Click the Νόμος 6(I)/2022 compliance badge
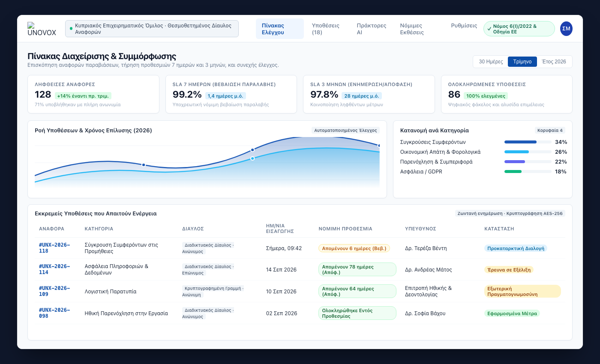600x364 pixels. [x=519, y=29]
